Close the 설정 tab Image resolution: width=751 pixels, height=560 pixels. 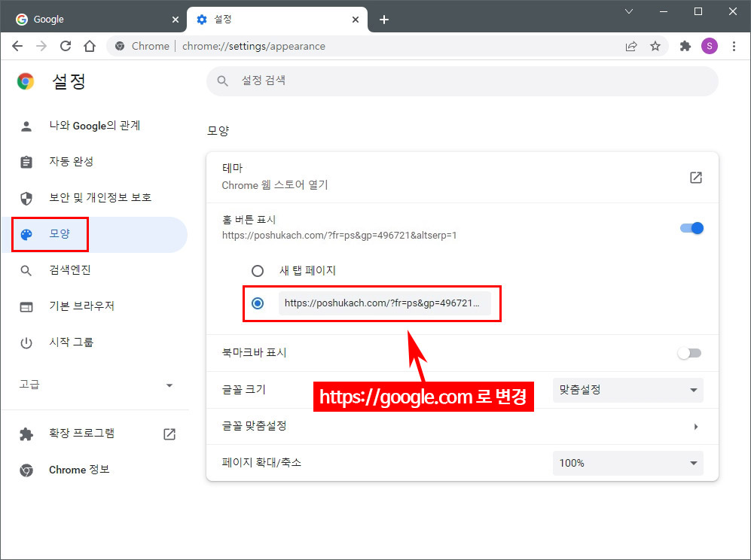356,20
